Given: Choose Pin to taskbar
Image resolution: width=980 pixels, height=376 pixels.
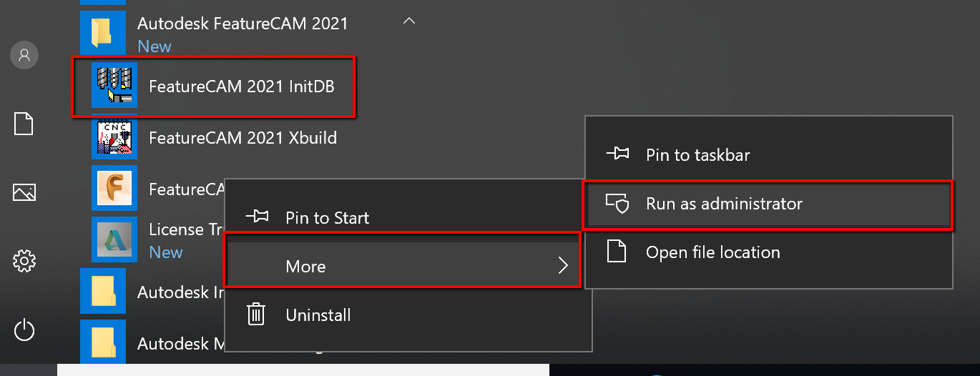Looking at the screenshot, I should 697,155.
